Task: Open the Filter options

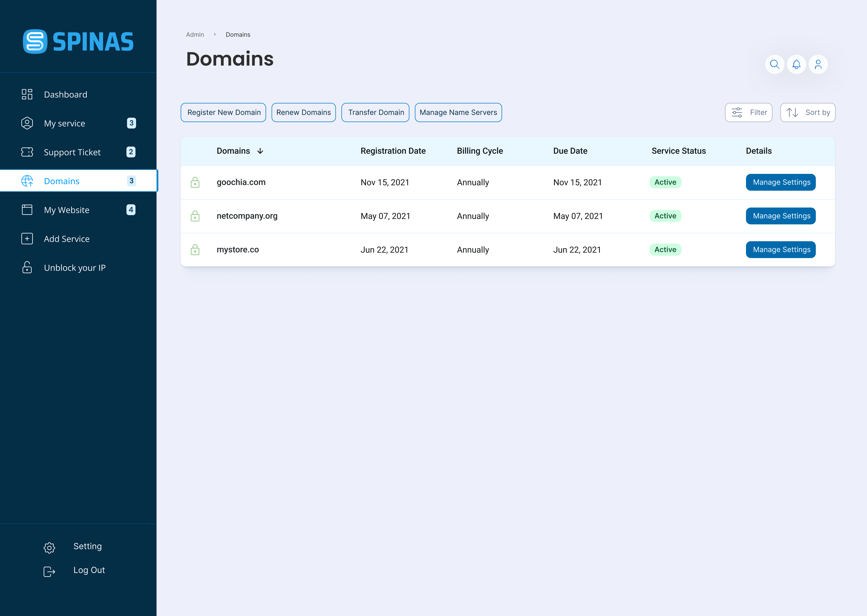Action: pos(748,113)
